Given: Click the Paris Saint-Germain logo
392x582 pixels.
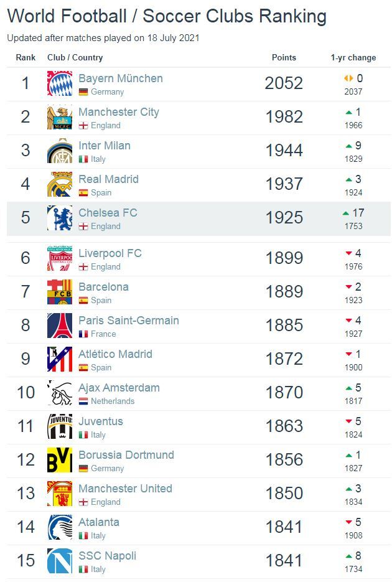Looking at the screenshot, I should point(60,326).
